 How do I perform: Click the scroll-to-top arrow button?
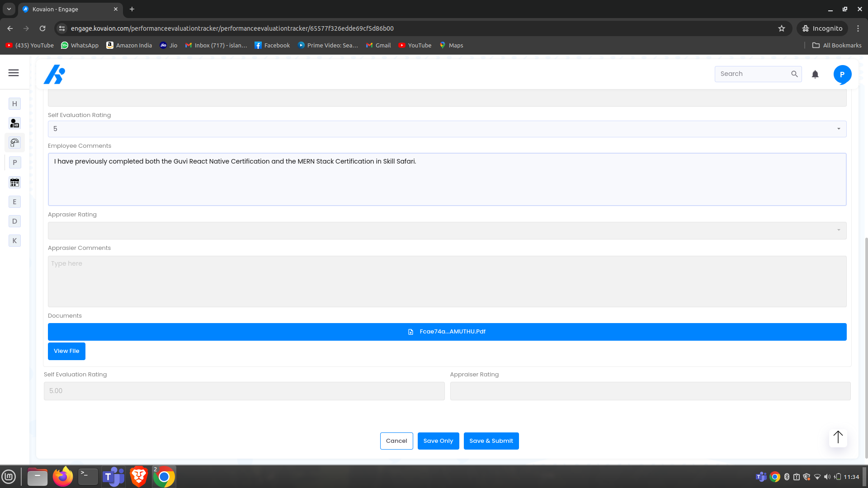[x=838, y=437]
